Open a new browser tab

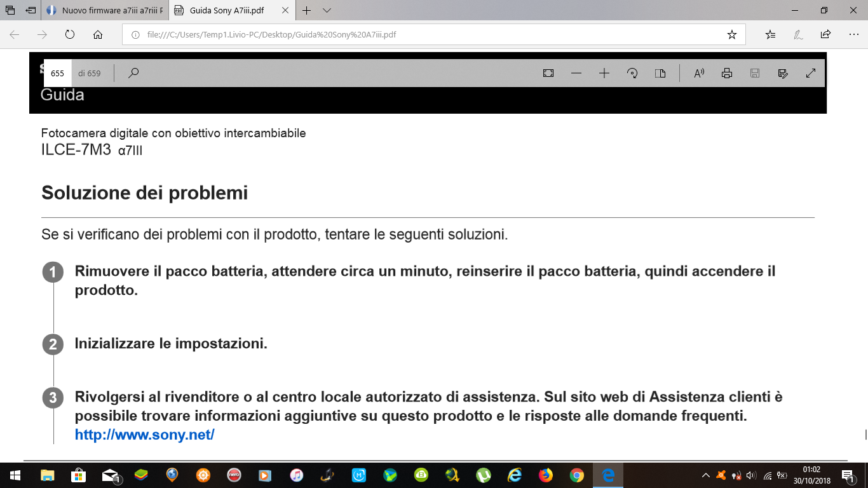pyautogui.click(x=307, y=10)
